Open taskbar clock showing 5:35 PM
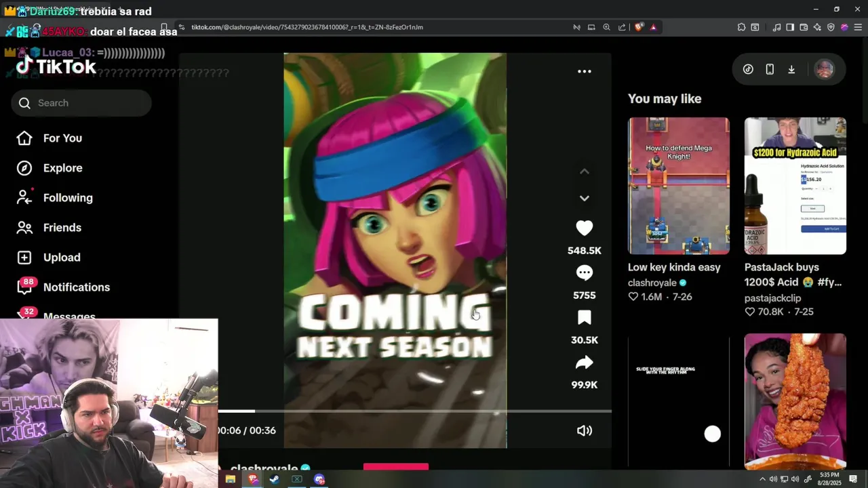The image size is (868, 488). [x=829, y=479]
